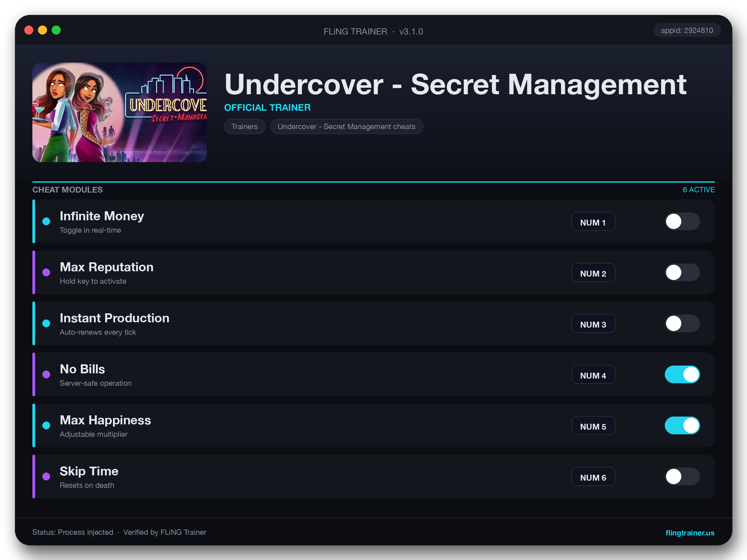Click the CHEAT MODULES heading
Viewport: 747px width, 560px height.
coord(68,190)
